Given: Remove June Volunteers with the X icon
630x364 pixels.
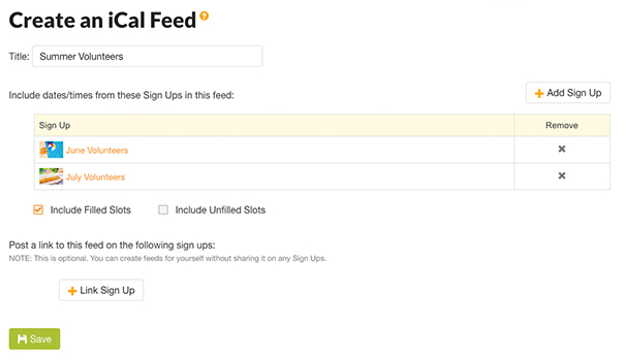Looking at the screenshot, I should click(562, 149).
